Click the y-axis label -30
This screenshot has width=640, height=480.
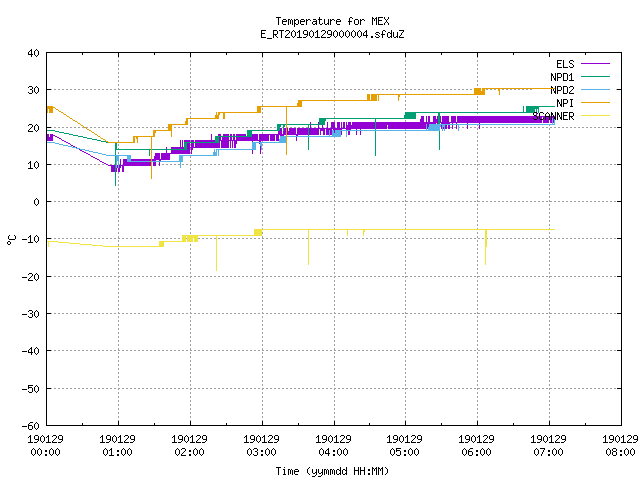[x=31, y=313]
